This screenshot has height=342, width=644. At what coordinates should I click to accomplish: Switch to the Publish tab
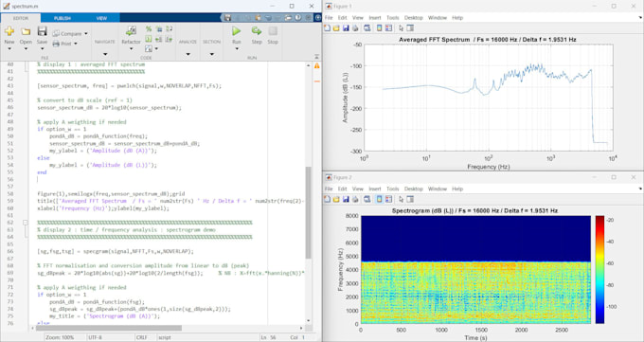[62, 18]
